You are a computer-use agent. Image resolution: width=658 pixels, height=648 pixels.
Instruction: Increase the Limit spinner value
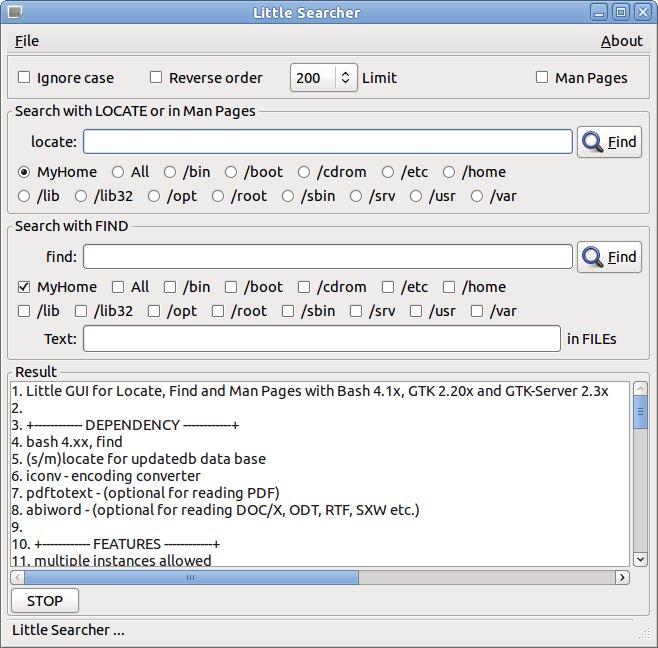coord(346,73)
